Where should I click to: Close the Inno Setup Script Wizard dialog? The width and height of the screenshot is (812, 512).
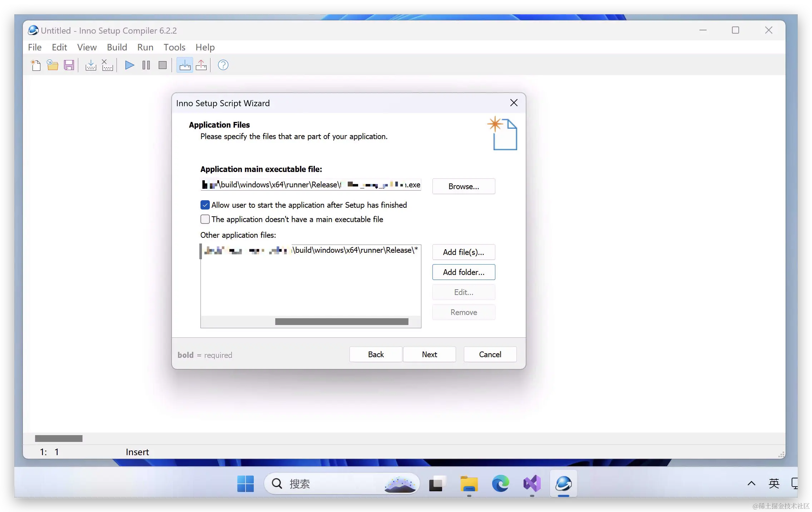(x=514, y=103)
